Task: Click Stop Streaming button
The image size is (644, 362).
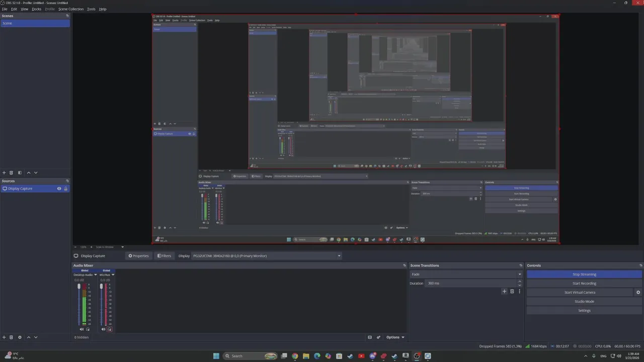Action: pos(584,275)
